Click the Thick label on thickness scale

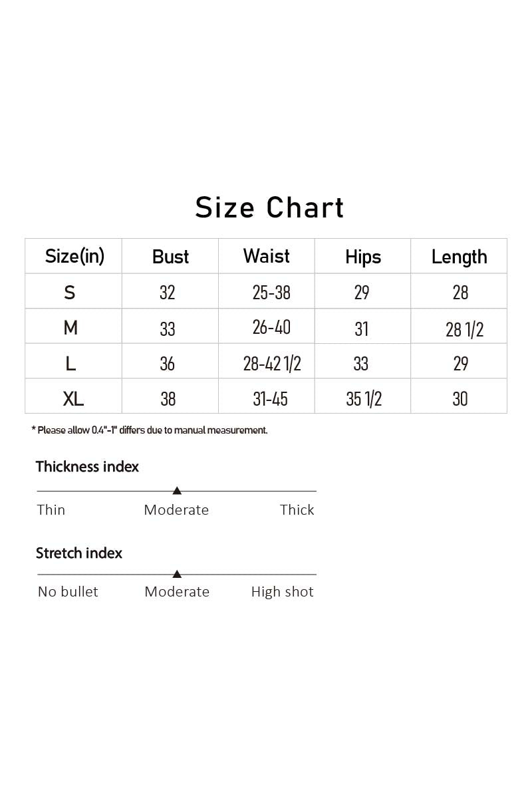(x=297, y=510)
